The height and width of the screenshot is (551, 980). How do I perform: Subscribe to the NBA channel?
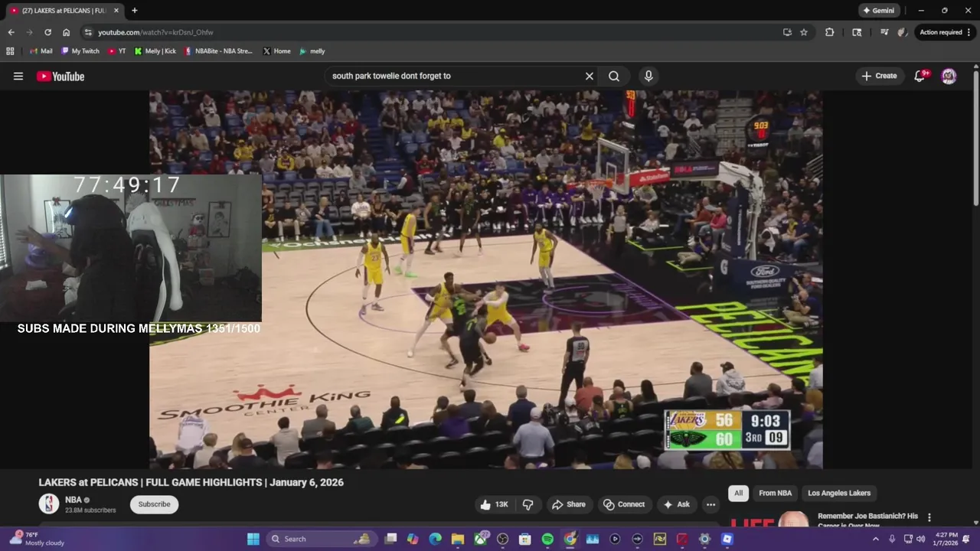154,504
